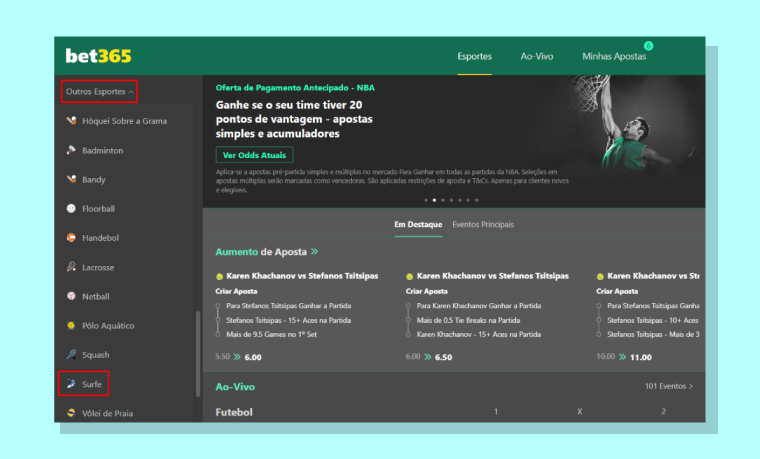Select the Surfe icon

click(71, 384)
